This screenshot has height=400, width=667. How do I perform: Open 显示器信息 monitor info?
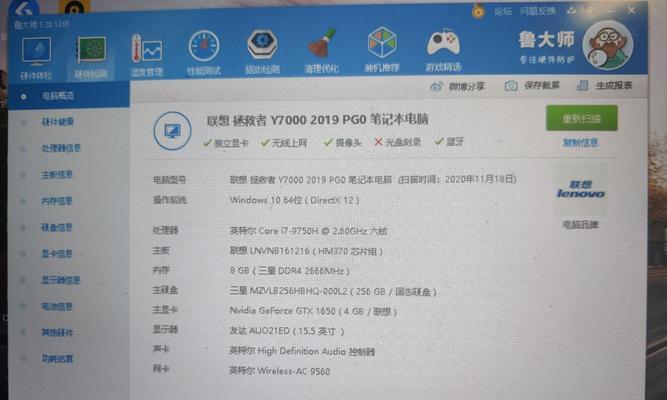[61, 280]
